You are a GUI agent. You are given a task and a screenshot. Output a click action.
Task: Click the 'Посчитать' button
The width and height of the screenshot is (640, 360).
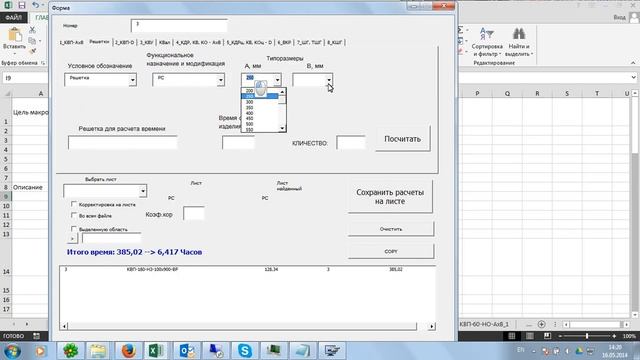click(x=402, y=139)
